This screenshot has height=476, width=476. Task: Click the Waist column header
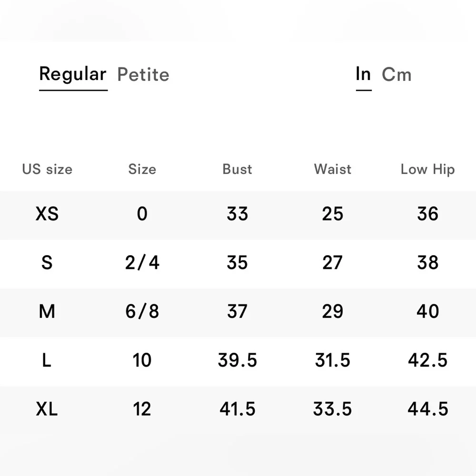click(x=332, y=169)
